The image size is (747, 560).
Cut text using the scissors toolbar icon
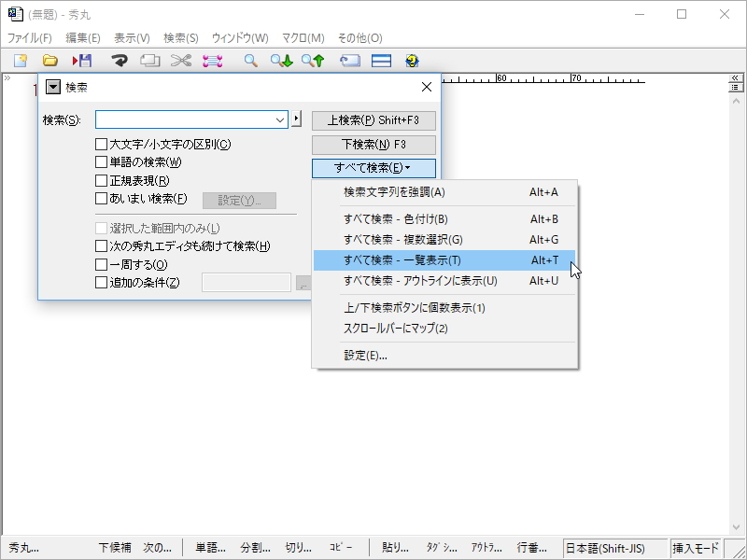(181, 60)
